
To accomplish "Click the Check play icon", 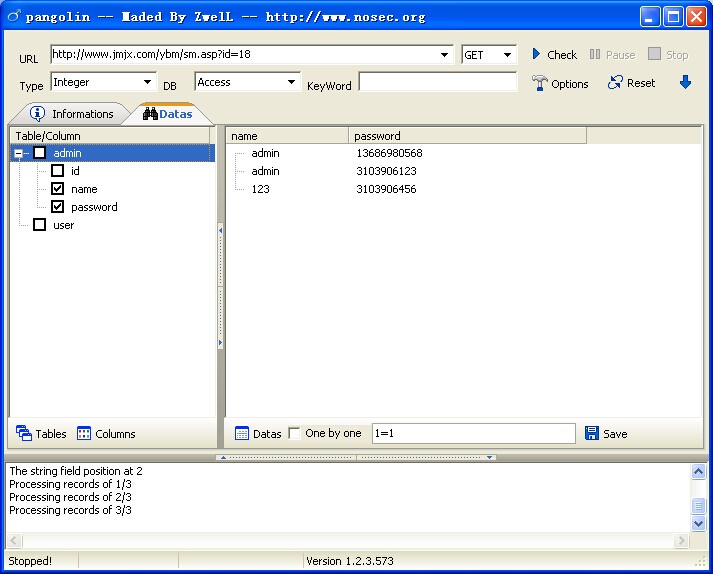I will (536, 54).
